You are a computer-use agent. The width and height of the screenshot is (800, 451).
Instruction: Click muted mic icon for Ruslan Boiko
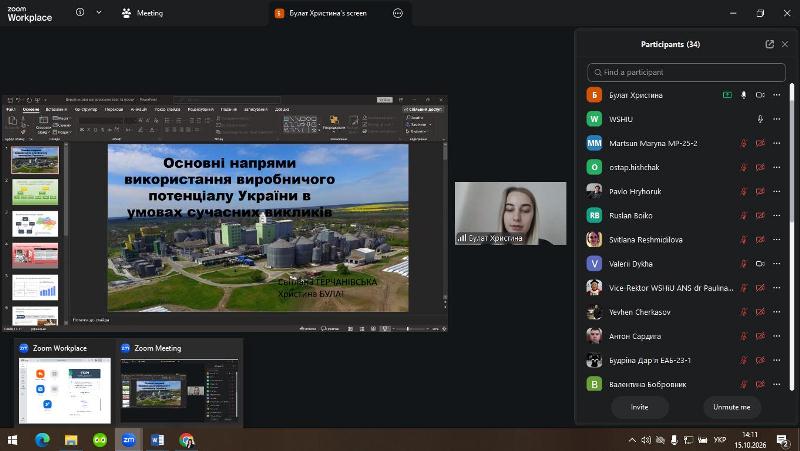pyautogui.click(x=743, y=215)
